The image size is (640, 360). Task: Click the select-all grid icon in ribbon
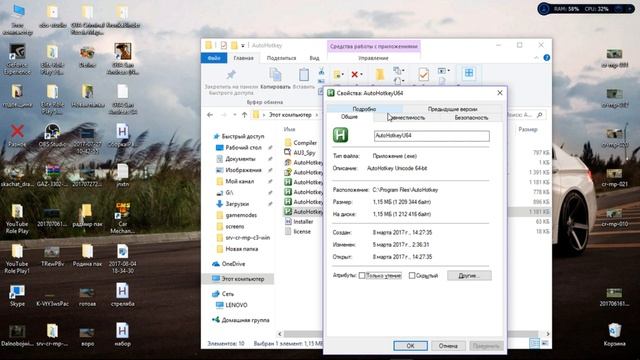[469, 73]
